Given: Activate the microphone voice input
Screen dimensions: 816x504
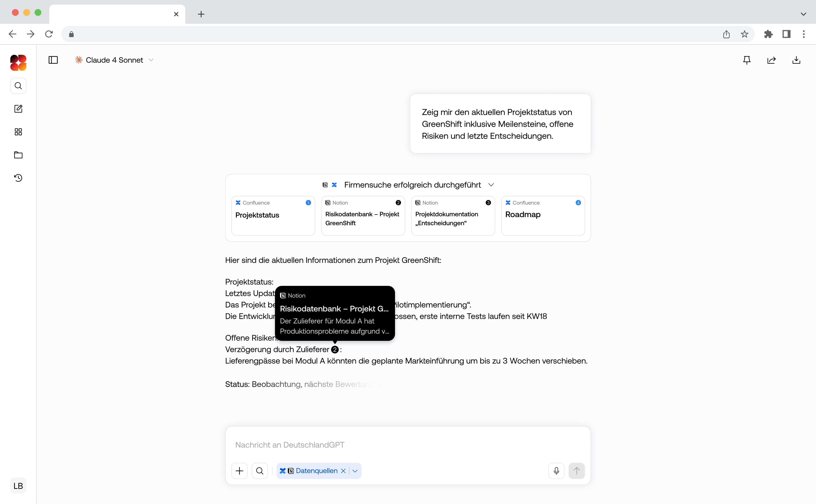Looking at the screenshot, I should pyautogui.click(x=556, y=471).
